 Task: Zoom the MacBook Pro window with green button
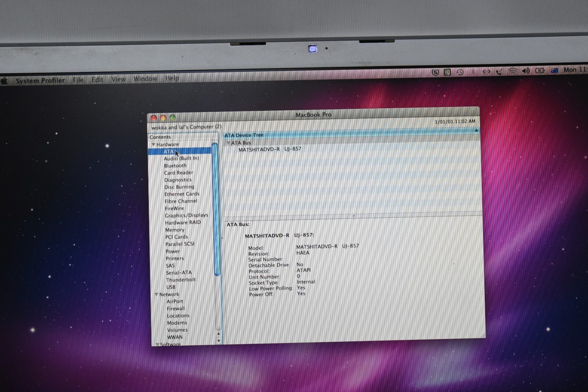[172, 118]
